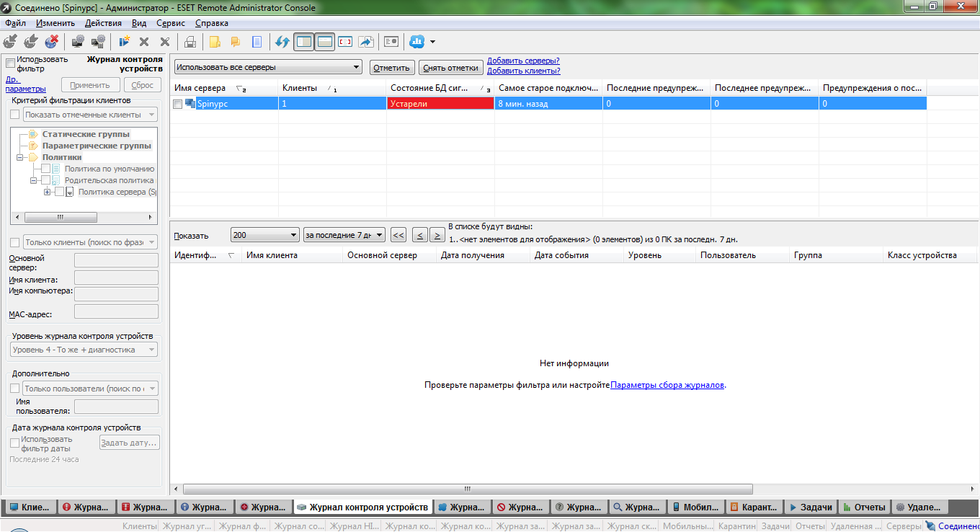980x532 pixels.
Task: Click the two computers with gear icon
Action: click(98, 42)
